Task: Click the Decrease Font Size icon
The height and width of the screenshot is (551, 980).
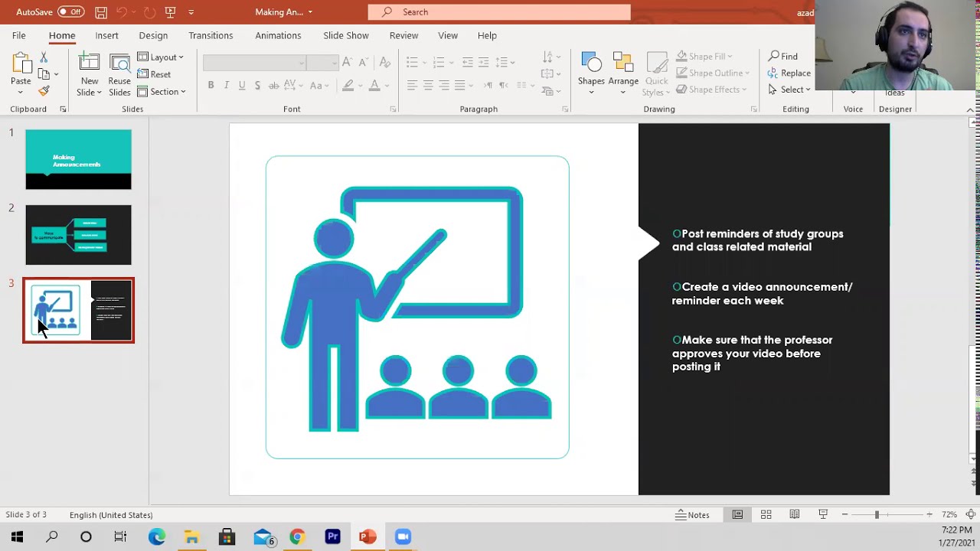Action: point(364,62)
